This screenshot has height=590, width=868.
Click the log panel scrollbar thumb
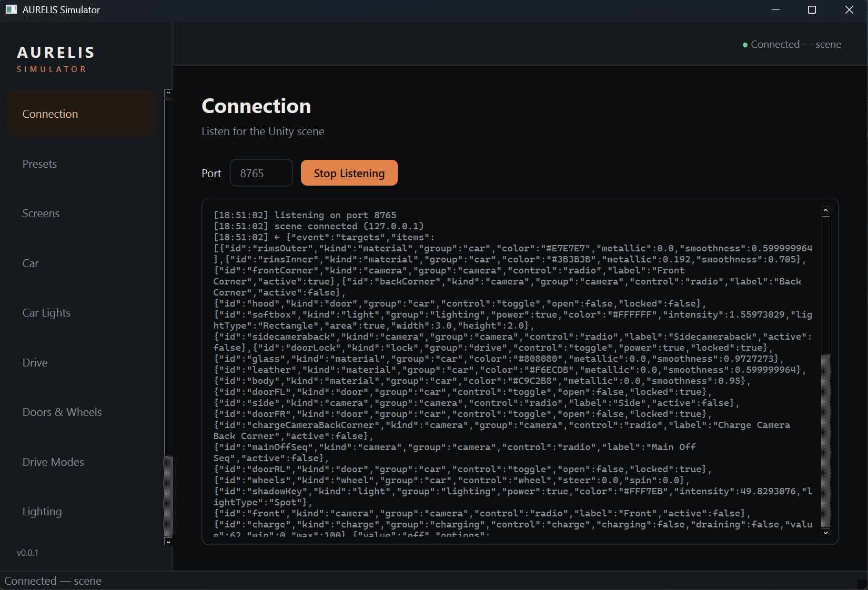(x=825, y=441)
